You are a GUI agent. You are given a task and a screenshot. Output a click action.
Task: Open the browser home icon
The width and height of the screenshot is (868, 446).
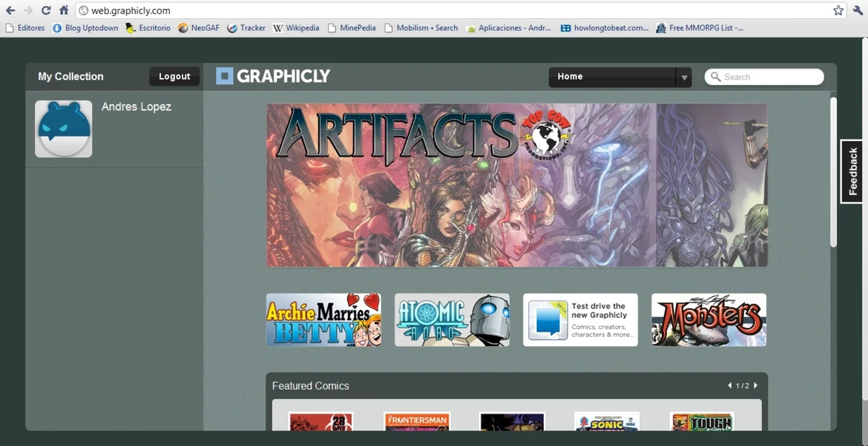pyautogui.click(x=64, y=10)
